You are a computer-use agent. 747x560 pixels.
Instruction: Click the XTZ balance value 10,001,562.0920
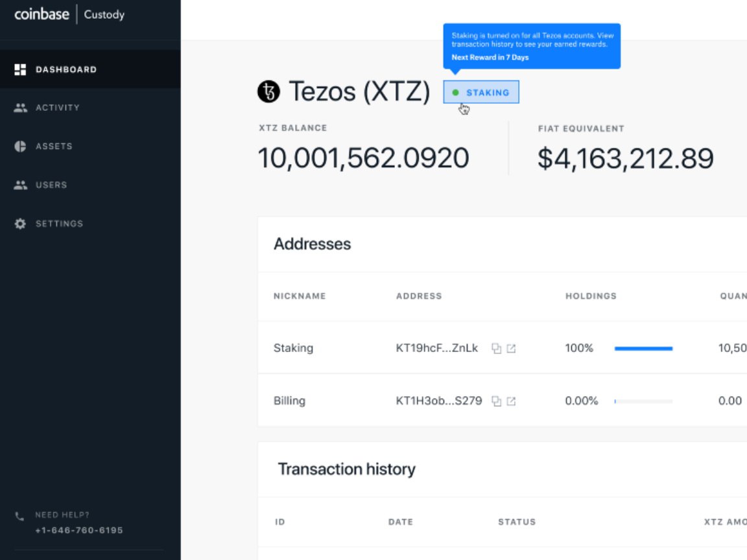pos(364,157)
